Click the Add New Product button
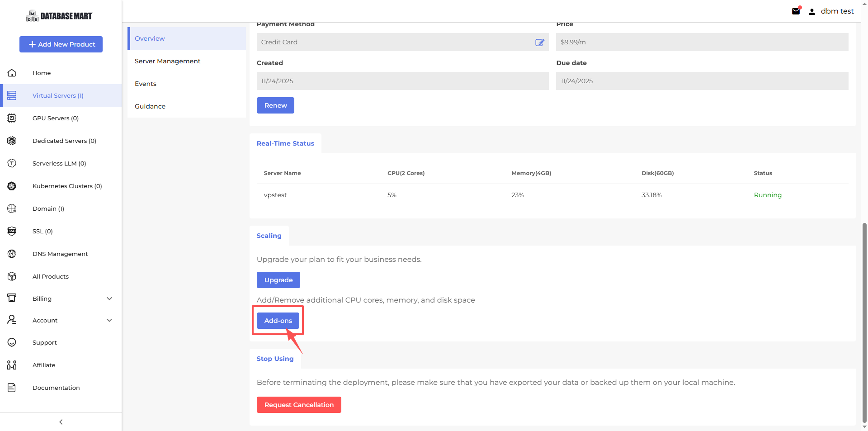Screen dimensions: 868x431 (61, 44)
